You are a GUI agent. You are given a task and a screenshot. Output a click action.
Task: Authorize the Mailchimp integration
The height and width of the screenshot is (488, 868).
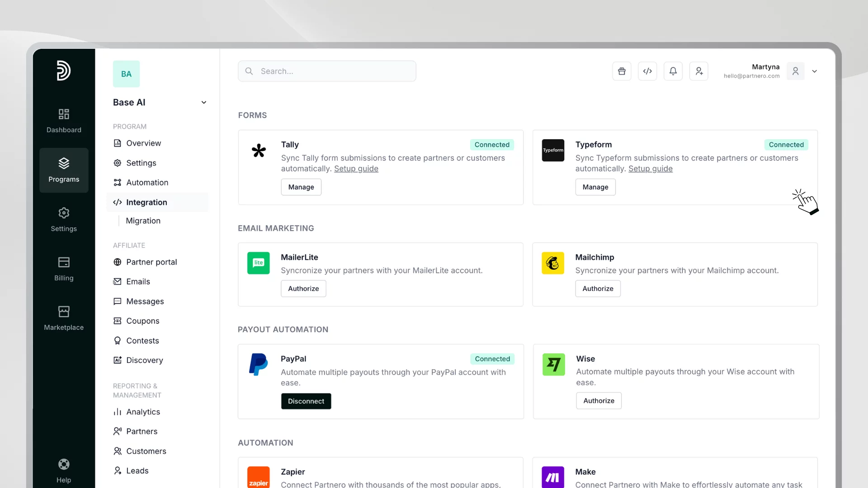[598, 289]
